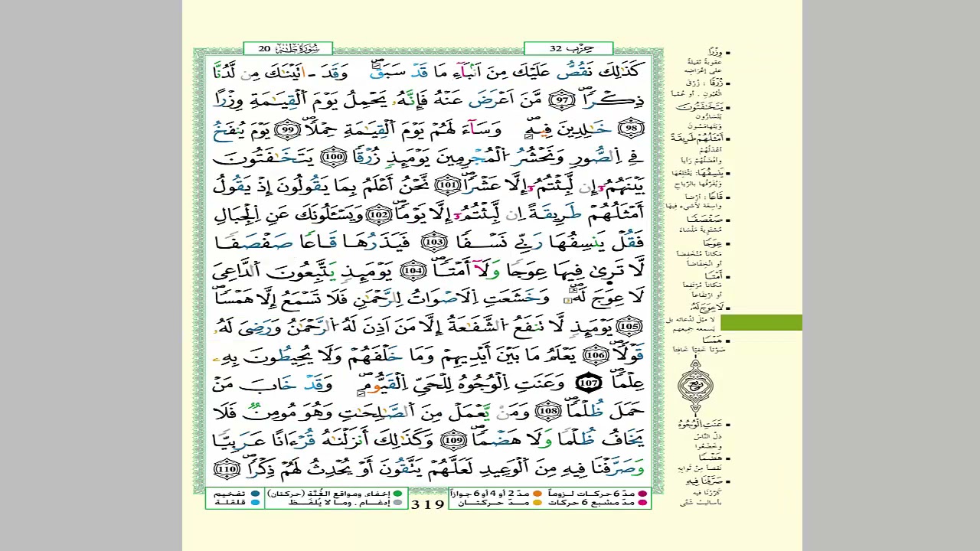
Task: Click the verse 102 end marker
Action: (378, 214)
